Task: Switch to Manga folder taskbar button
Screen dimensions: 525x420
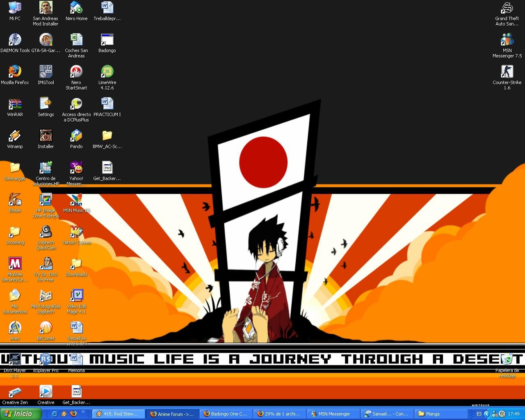Action: click(x=441, y=414)
